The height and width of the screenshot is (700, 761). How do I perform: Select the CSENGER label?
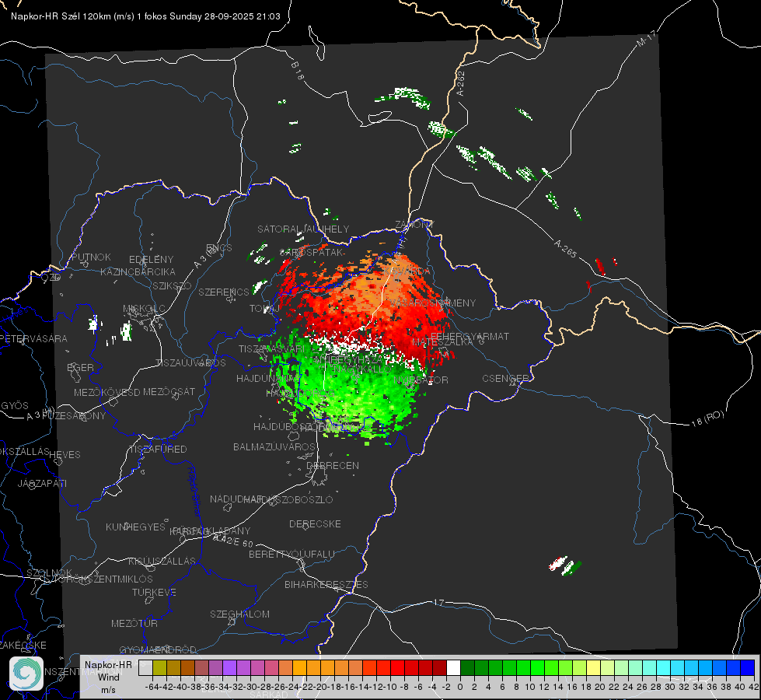tap(505, 379)
